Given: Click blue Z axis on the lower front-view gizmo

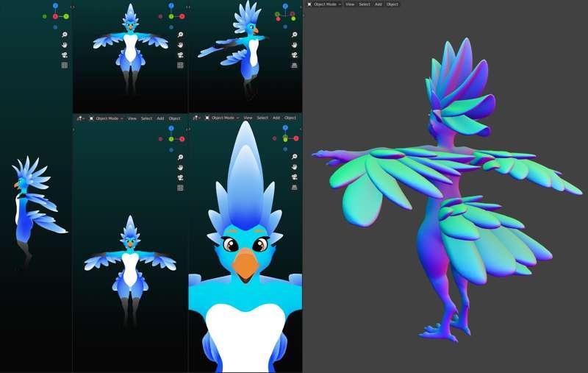Looking at the screenshot, I should 171,128.
